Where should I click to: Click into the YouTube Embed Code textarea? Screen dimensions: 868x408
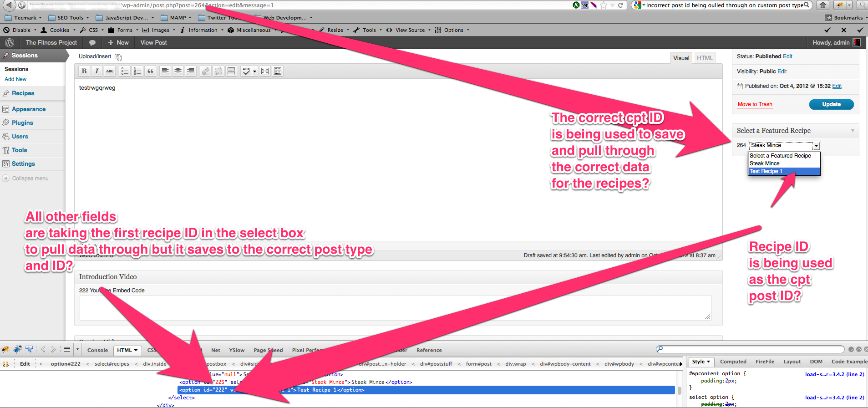pyautogui.click(x=396, y=308)
